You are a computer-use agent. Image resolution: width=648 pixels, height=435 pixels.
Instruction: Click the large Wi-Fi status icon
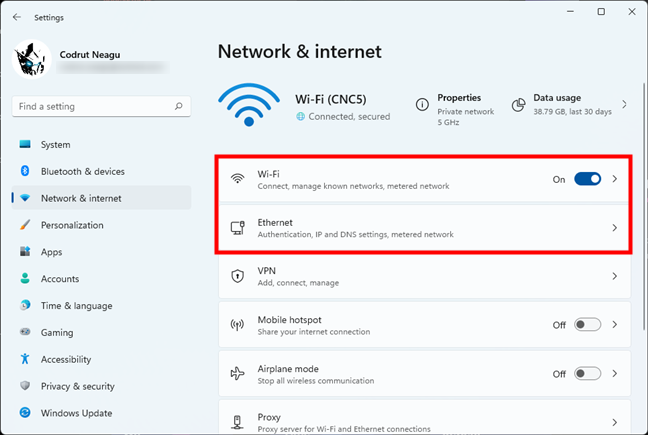[249, 105]
